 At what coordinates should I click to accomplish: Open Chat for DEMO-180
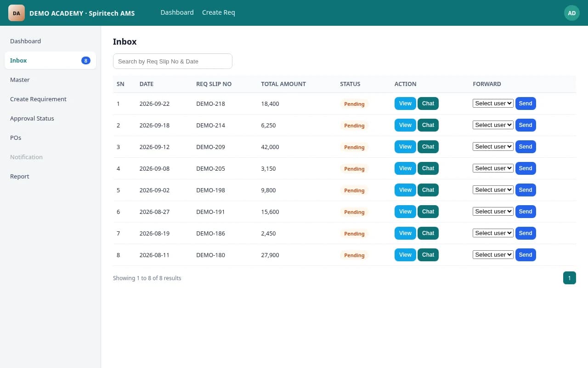pyautogui.click(x=428, y=255)
